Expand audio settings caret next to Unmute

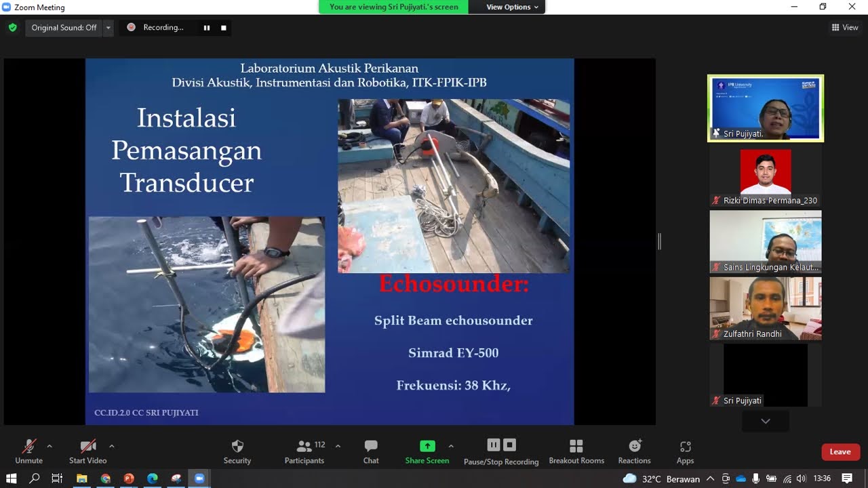(x=50, y=446)
